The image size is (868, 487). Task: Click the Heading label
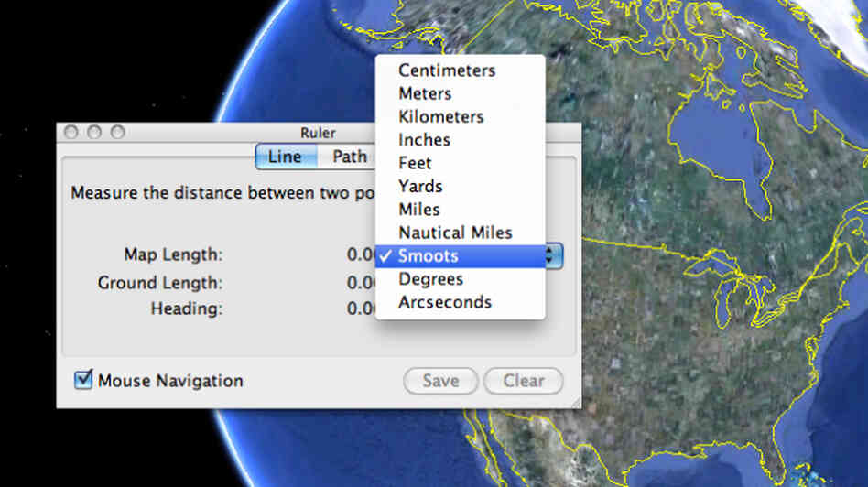coord(187,308)
